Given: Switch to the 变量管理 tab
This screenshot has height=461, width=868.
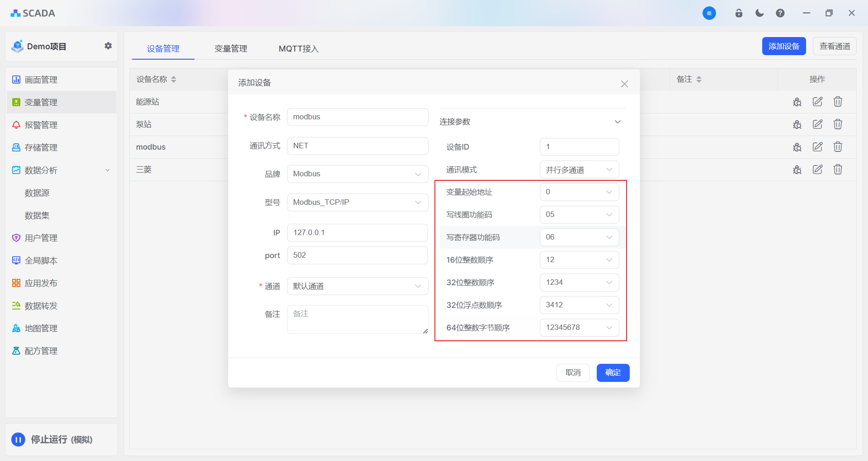Looking at the screenshot, I should 231,48.
